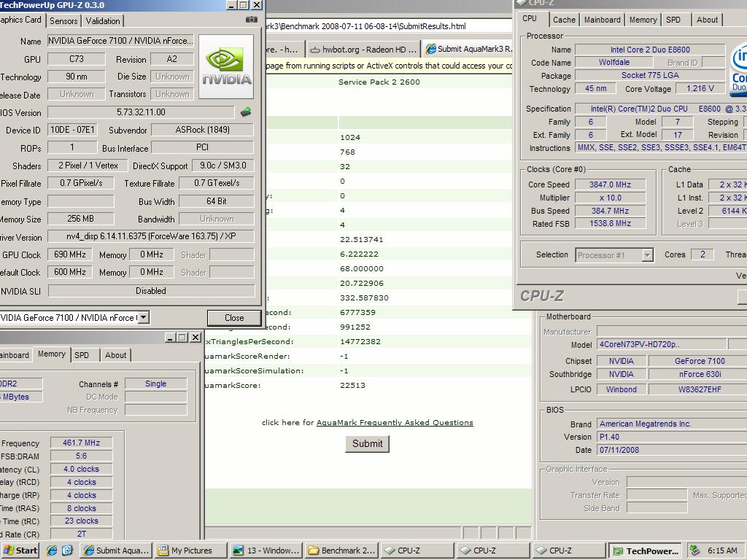Click the NVIDIA SLI Disabled field

pyautogui.click(x=151, y=291)
